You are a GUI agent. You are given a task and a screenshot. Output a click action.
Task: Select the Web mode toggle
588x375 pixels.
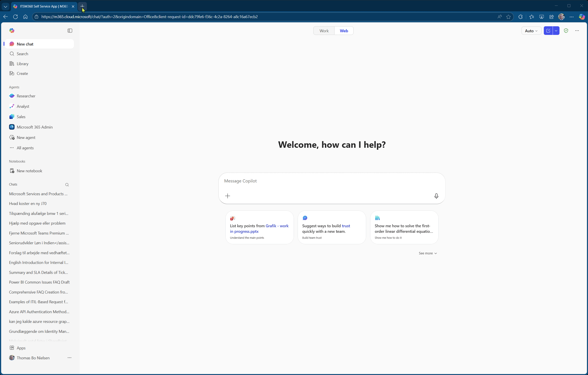pyautogui.click(x=344, y=31)
